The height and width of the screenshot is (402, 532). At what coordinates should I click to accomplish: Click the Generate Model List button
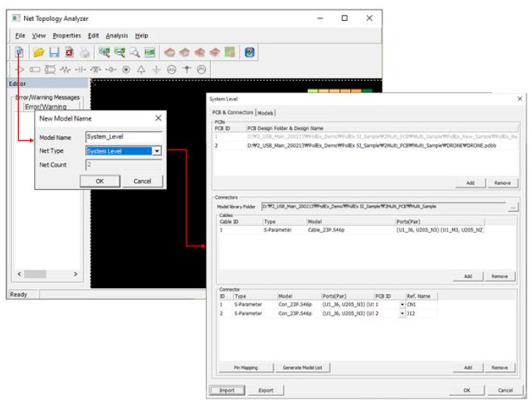pos(302,368)
